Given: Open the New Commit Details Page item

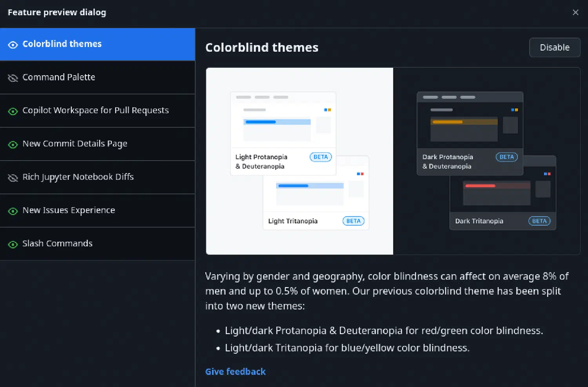Looking at the screenshot, I should coord(75,144).
